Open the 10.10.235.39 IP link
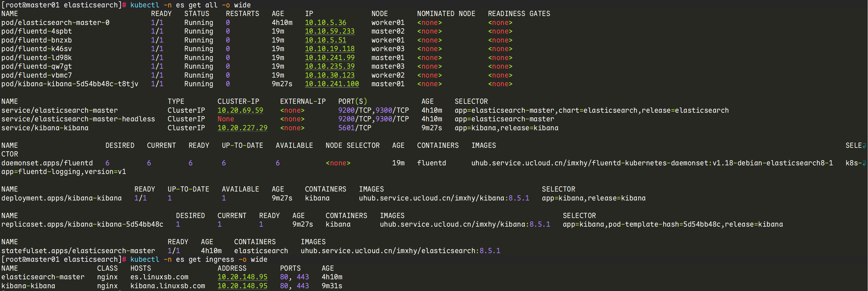This screenshot has width=868, height=291. click(x=329, y=66)
